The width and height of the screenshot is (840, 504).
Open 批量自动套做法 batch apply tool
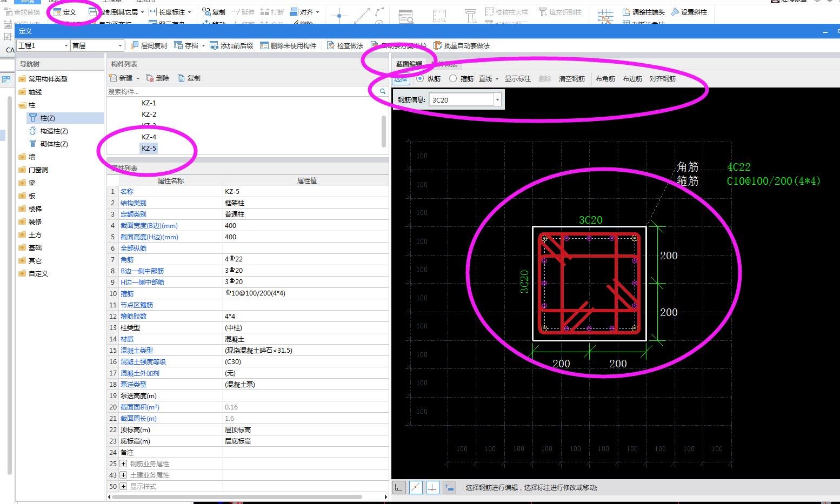[462, 46]
